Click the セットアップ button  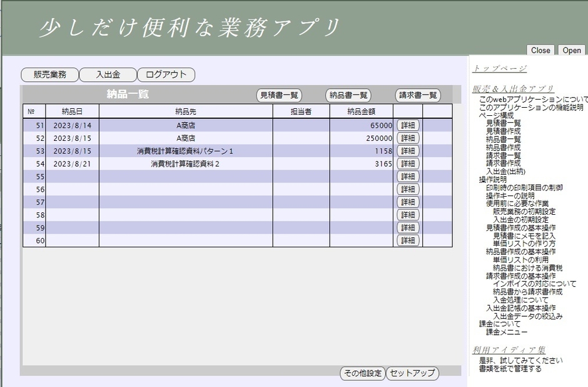(x=412, y=373)
